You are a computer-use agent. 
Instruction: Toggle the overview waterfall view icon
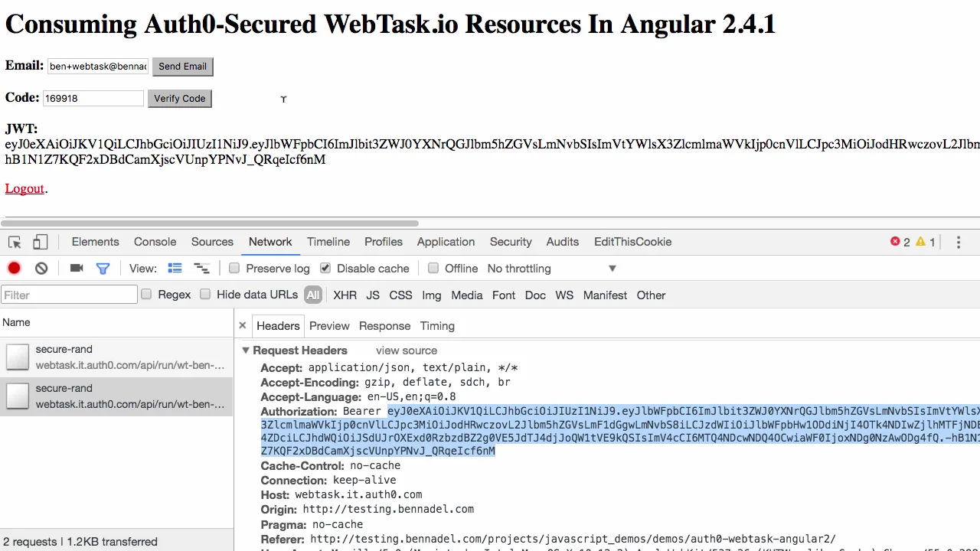[201, 268]
